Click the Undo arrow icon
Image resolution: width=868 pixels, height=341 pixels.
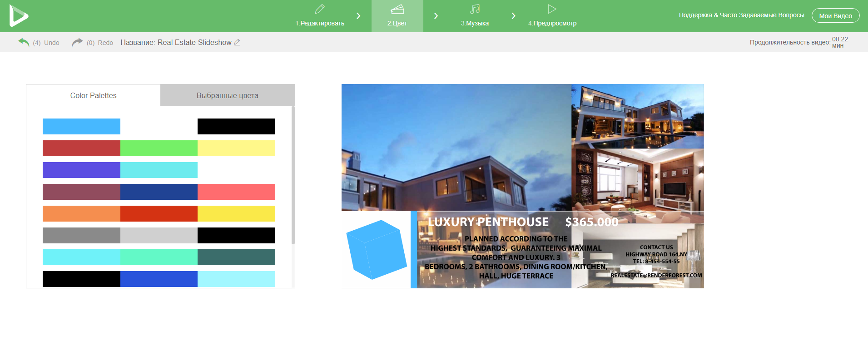(24, 42)
